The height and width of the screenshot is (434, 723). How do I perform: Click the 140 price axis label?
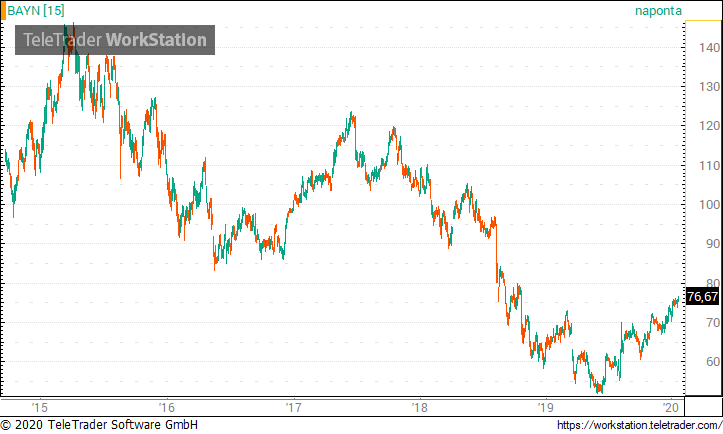710,48
